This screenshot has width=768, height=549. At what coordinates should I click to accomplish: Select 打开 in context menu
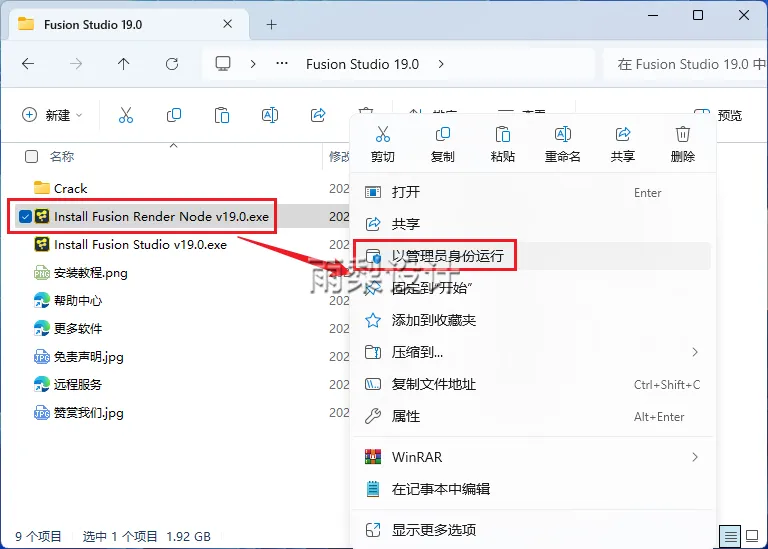click(x=532, y=192)
